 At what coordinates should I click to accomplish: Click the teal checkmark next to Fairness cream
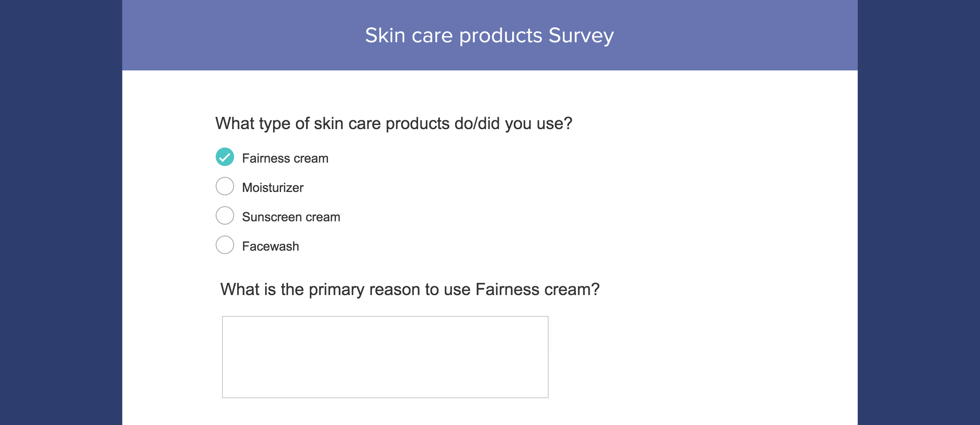pos(225,157)
